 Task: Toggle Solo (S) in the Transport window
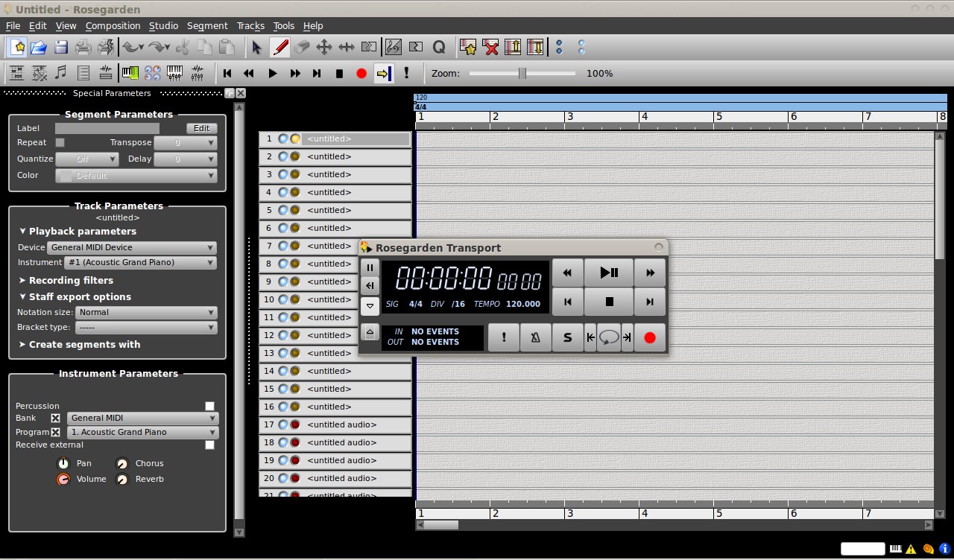(x=567, y=337)
